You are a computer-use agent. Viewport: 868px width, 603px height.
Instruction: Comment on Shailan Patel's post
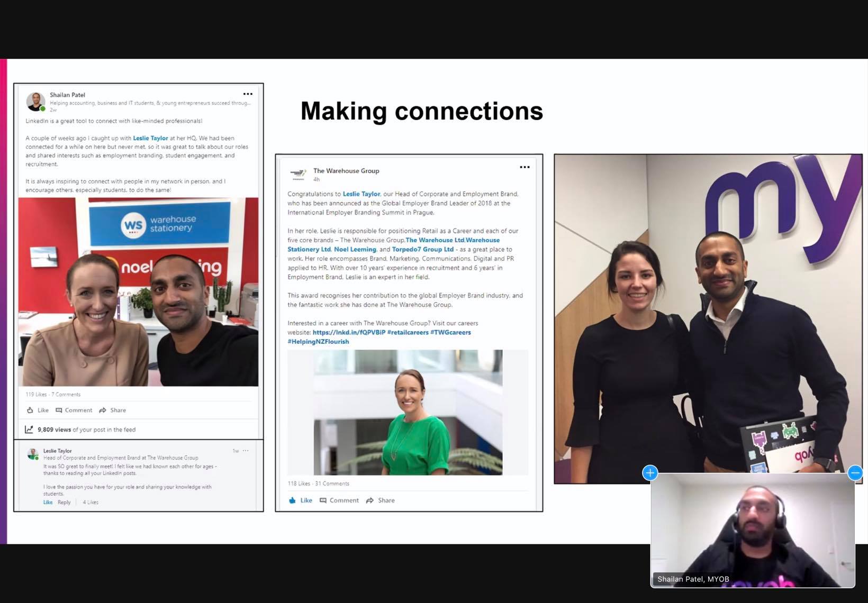[74, 410]
